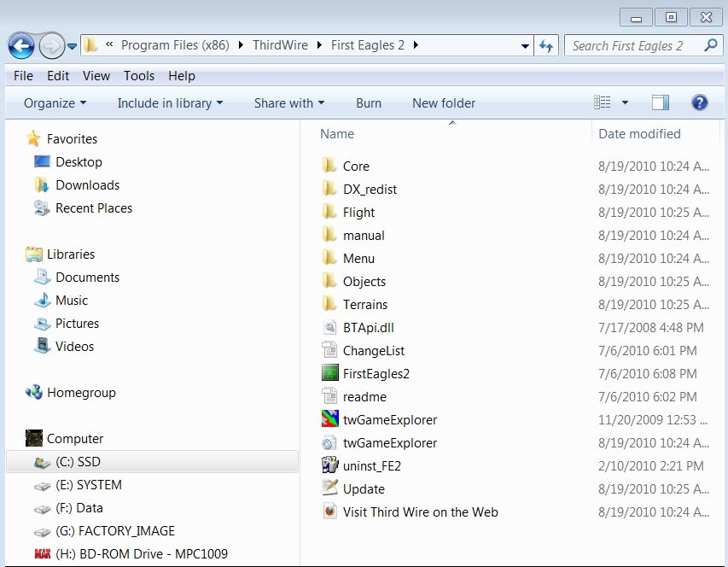Refresh the folder view
Image resolution: width=728 pixels, height=567 pixels.
pyautogui.click(x=546, y=45)
